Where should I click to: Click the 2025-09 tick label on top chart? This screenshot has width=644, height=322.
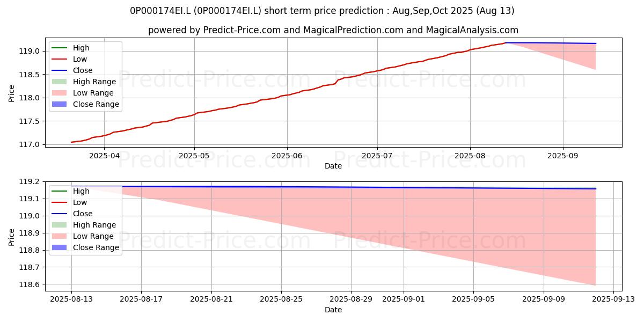click(x=563, y=156)
